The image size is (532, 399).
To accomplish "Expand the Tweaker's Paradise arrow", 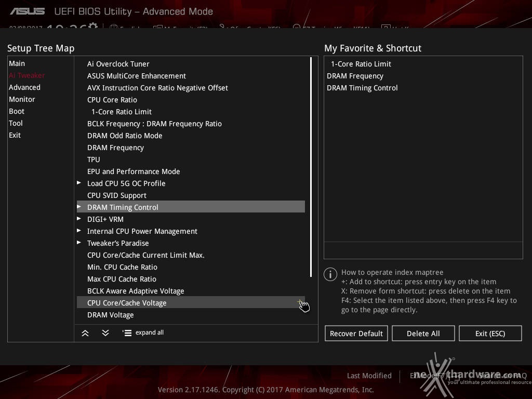I will pos(79,243).
